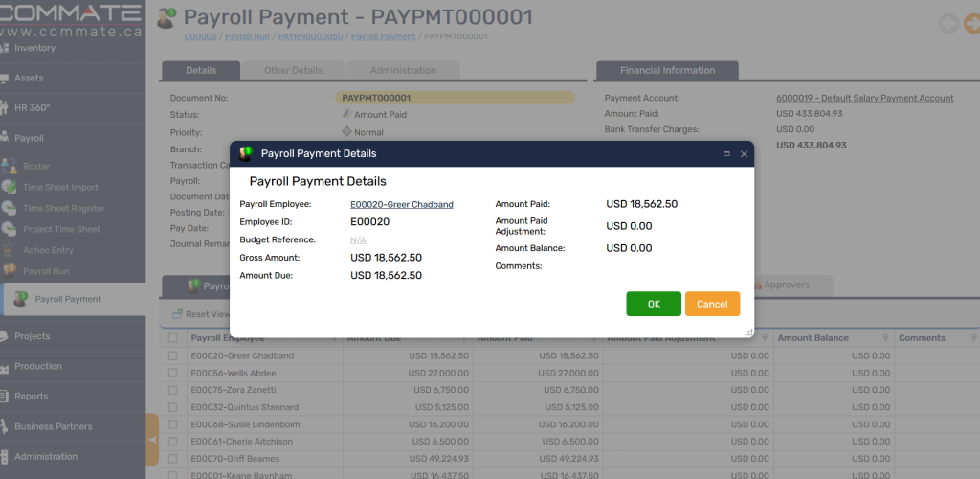Click the Amount Balance column filter icon
The image size is (980, 479).
click(x=885, y=338)
